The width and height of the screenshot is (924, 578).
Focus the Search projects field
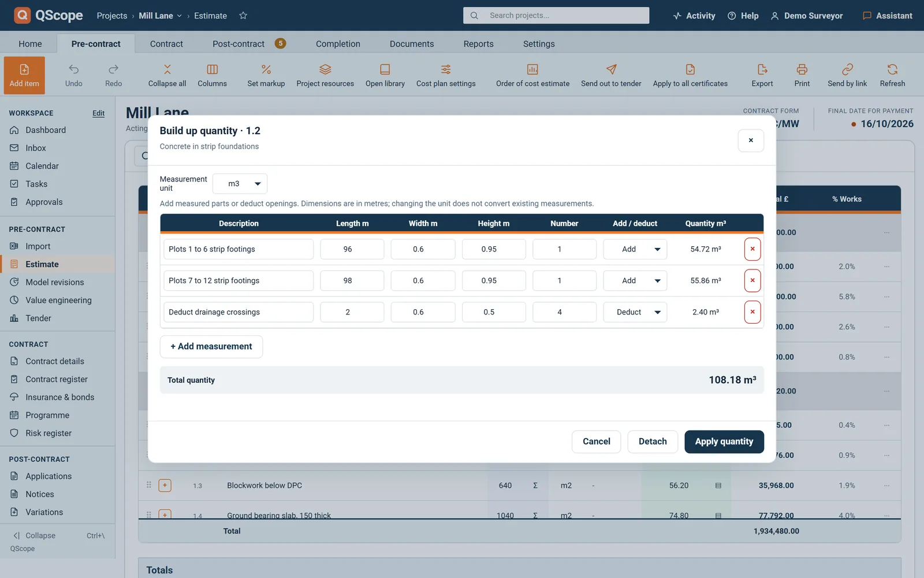coord(556,16)
